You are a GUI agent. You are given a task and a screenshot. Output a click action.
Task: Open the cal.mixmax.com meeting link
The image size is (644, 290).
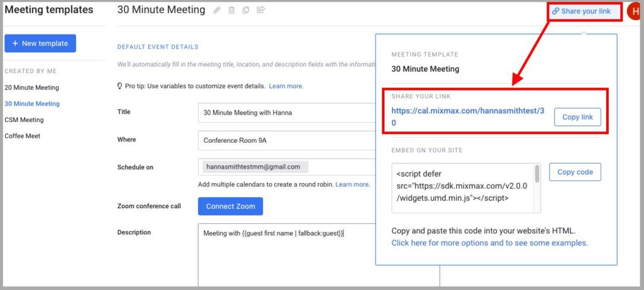[468, 116]
